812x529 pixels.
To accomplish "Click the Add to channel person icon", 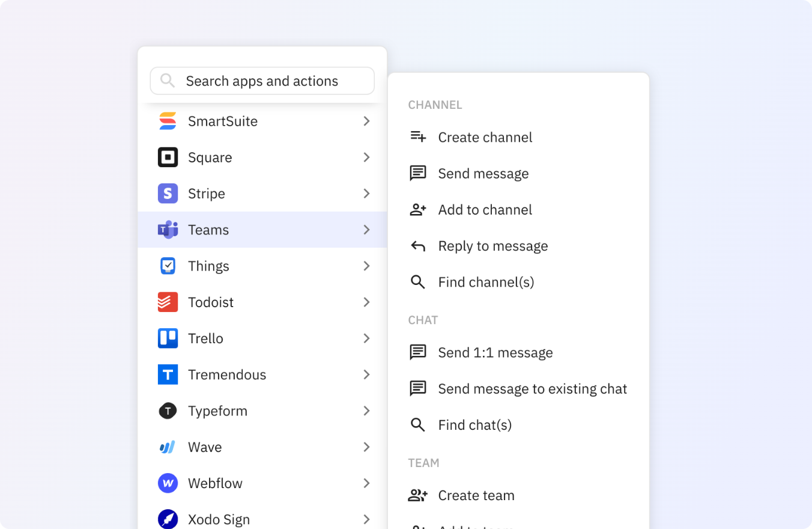I will 418,210.
